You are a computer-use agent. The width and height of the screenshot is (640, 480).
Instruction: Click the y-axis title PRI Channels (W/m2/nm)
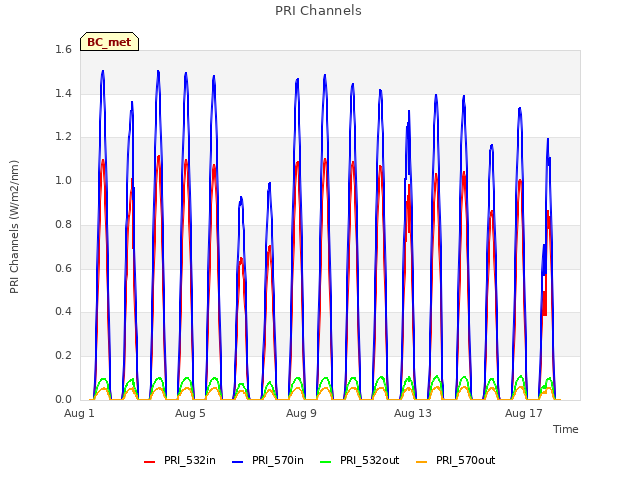[14, 227]
